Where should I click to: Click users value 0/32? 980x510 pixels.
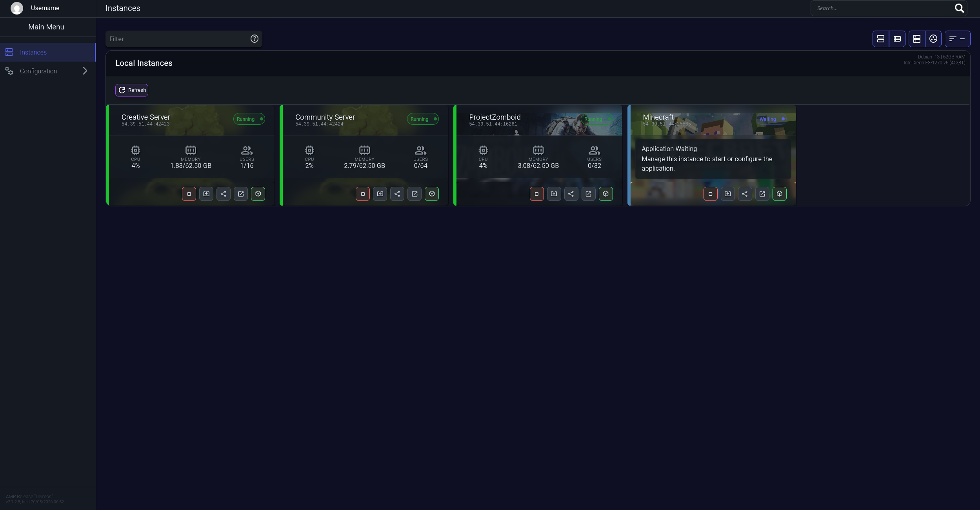pos(594,166)
